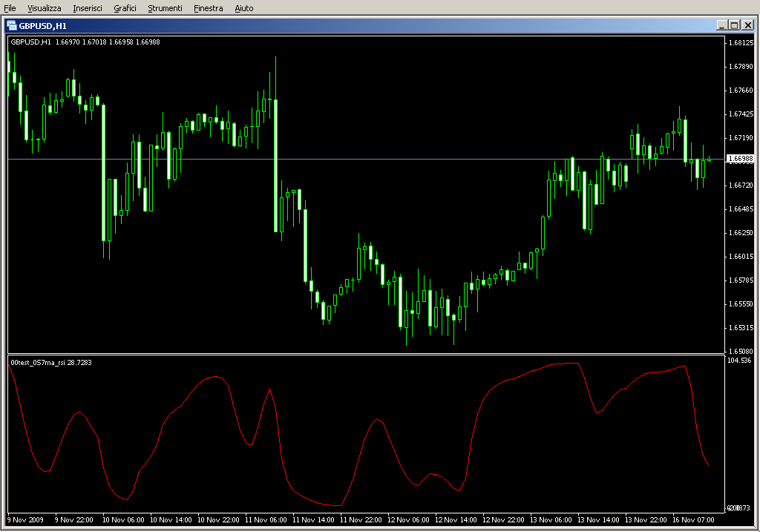Image resolution: width=760 pixels, height=532 pixels.
Task: Close the GBPUSD,H1 chart window
Action: click(748, 25)
